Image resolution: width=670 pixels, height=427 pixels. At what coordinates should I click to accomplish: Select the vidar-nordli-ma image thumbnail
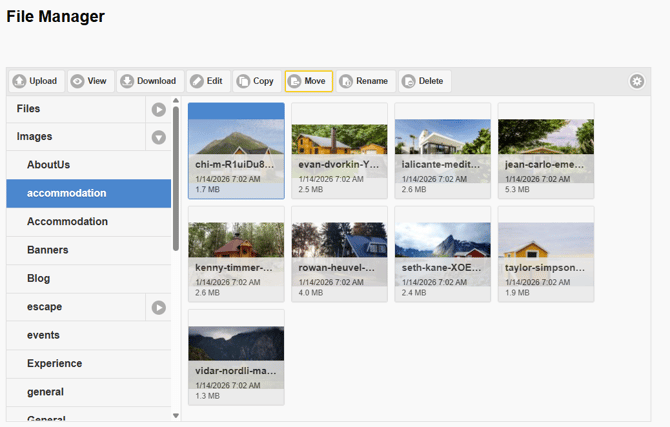click(236, 357)
